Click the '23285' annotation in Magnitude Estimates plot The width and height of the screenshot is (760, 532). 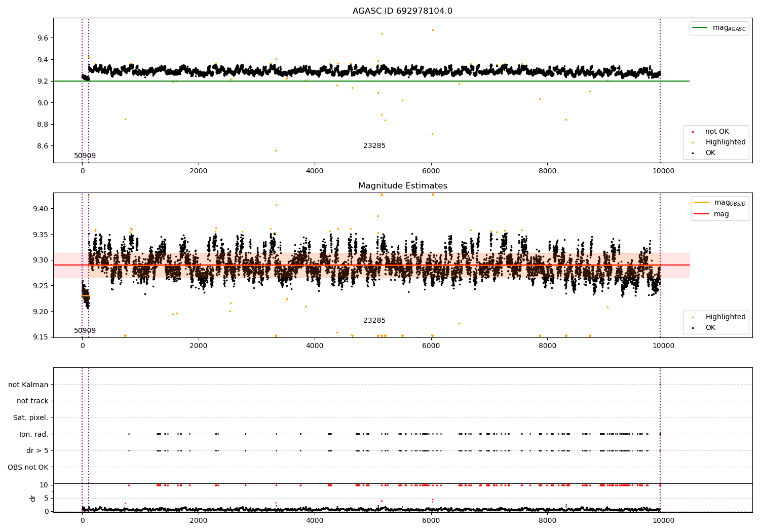(374, 321)
